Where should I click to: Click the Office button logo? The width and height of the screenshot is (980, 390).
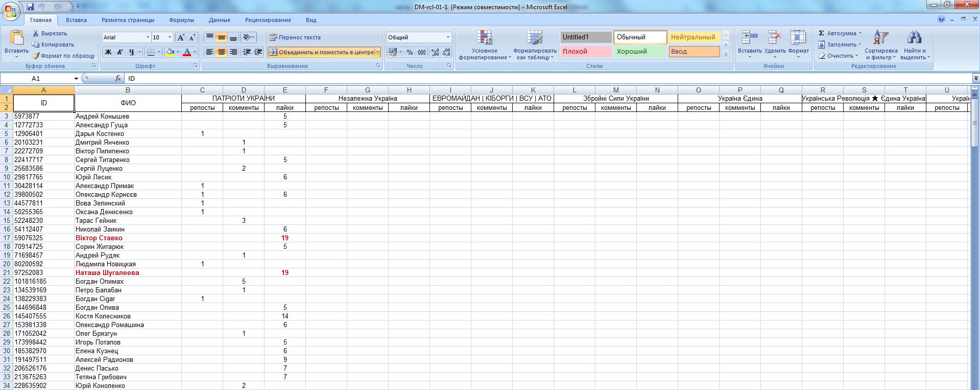coord(11,10)
